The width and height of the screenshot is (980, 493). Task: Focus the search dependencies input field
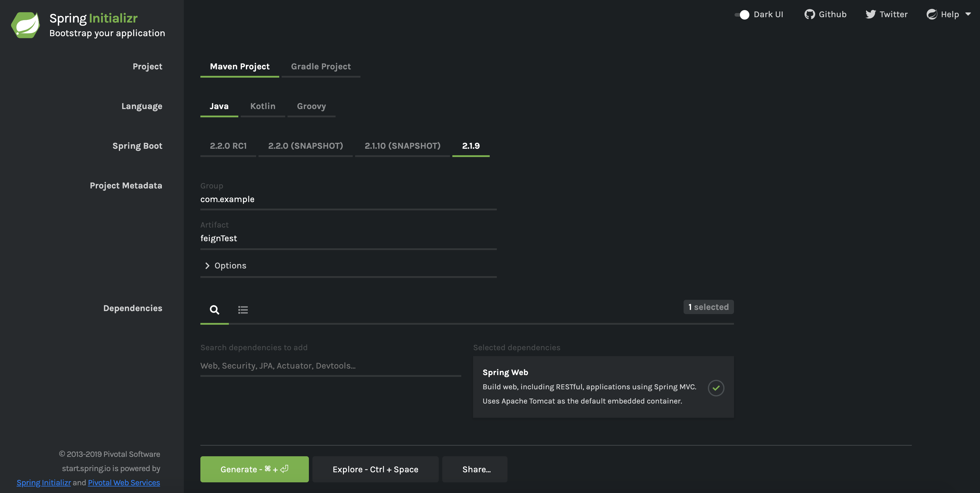330,366
